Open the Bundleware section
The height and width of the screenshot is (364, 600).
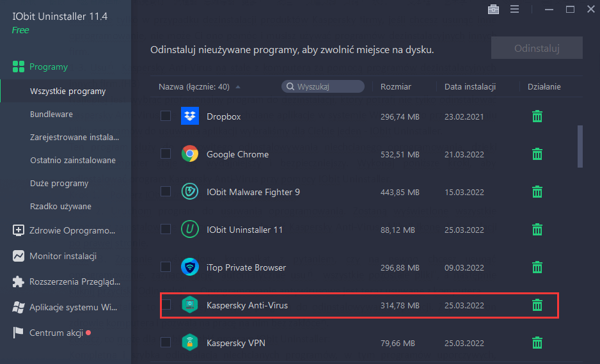(51, 114)
